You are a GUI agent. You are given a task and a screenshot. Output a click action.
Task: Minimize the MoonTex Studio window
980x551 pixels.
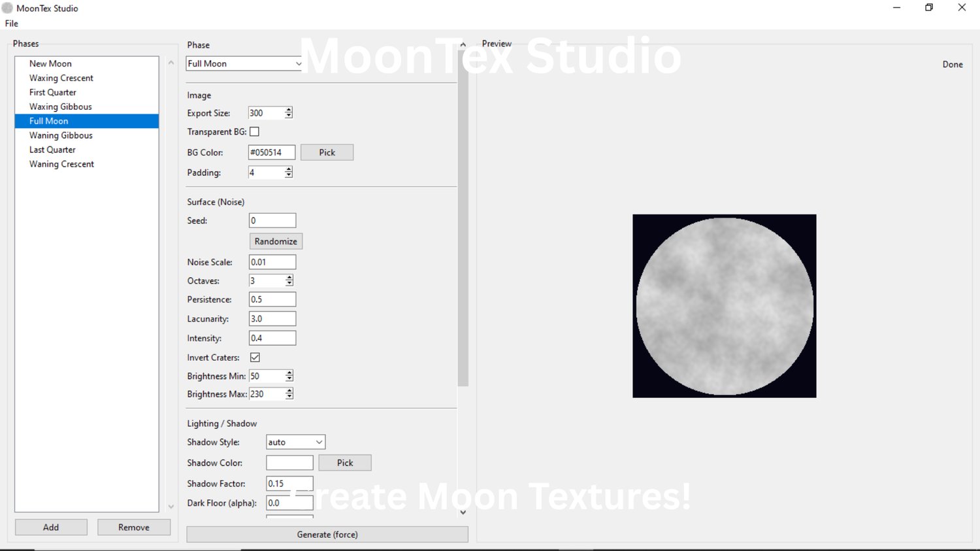click(x=897, y=8)
